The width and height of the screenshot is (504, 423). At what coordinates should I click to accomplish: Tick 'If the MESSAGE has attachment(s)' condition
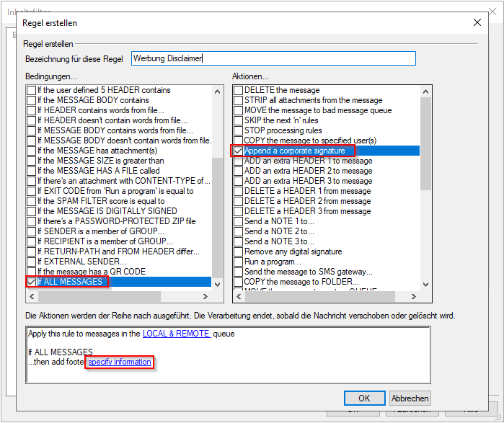point(32,151)
